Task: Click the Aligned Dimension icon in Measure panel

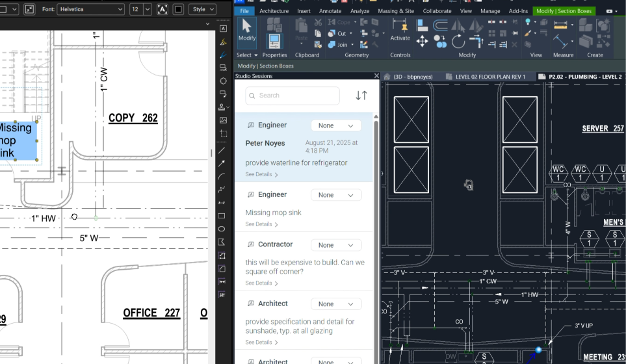Action: pos(560,41)
